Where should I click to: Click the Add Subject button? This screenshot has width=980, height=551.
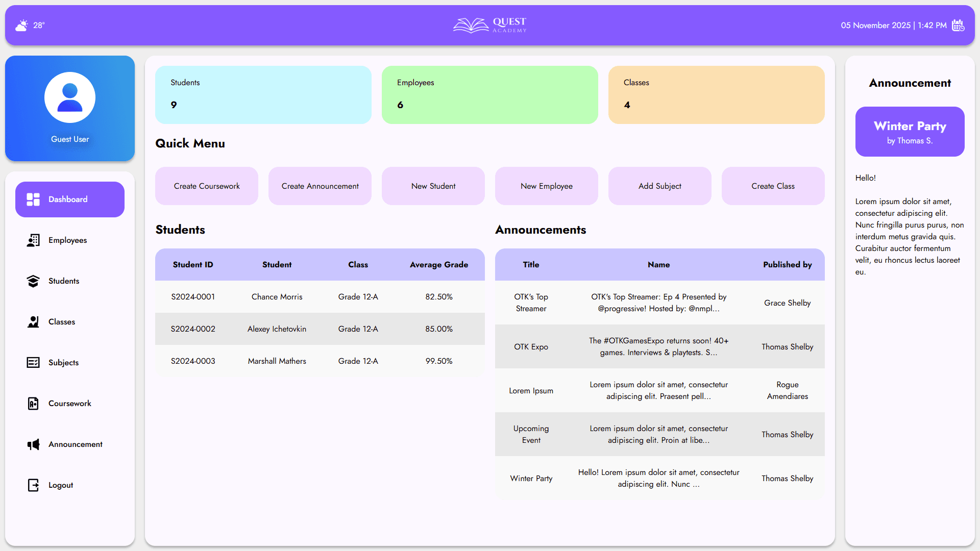[x=659, y=186]
